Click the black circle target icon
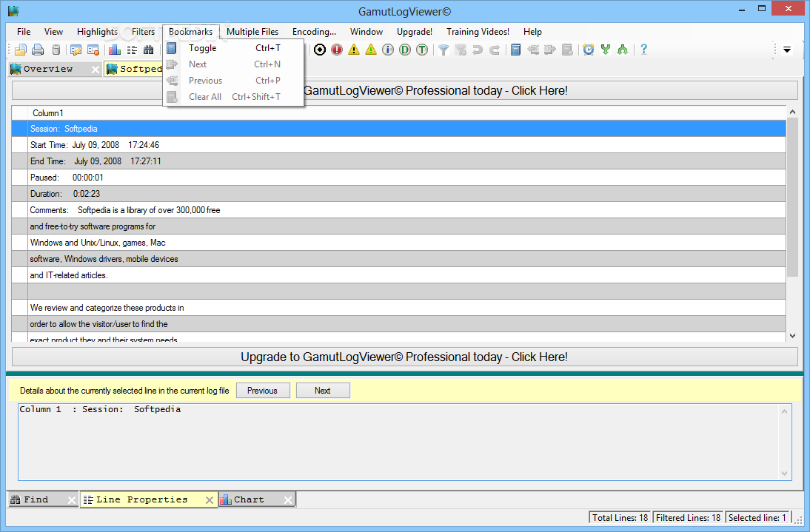The image size is (810, 532). [320, 50]
